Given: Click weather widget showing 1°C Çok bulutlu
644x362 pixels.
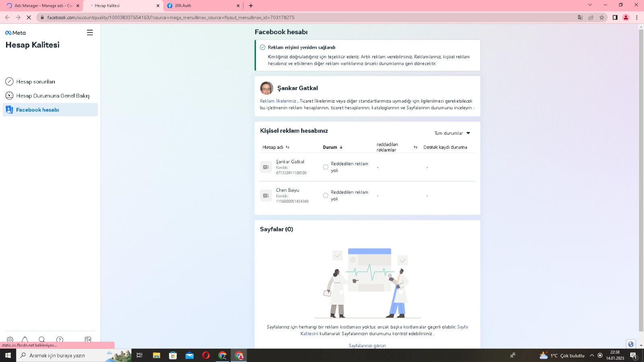Looking at the screenshot, I should [562, 355].
